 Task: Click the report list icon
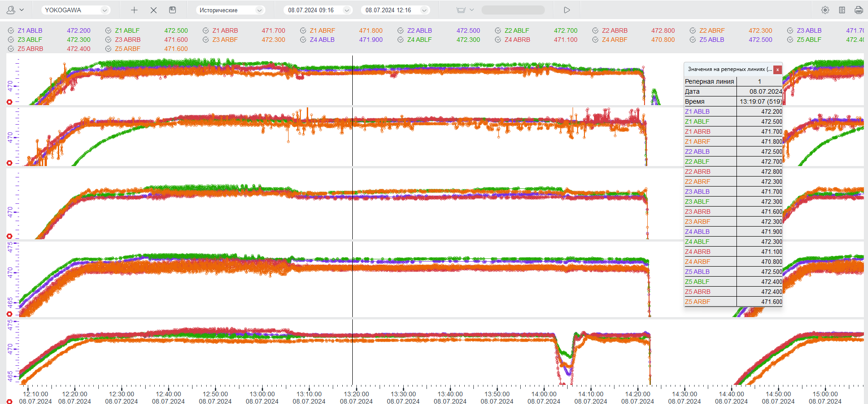(x=842, y=10)
